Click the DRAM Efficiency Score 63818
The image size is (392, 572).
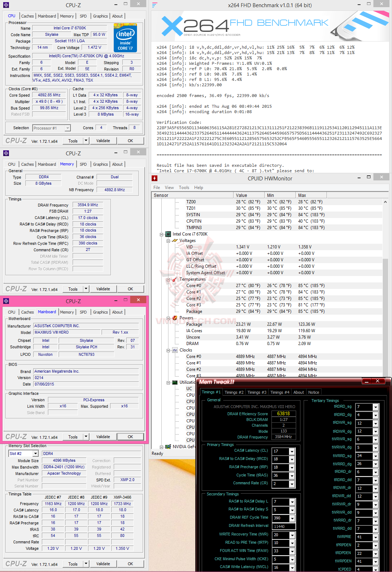tap(283, 413)
